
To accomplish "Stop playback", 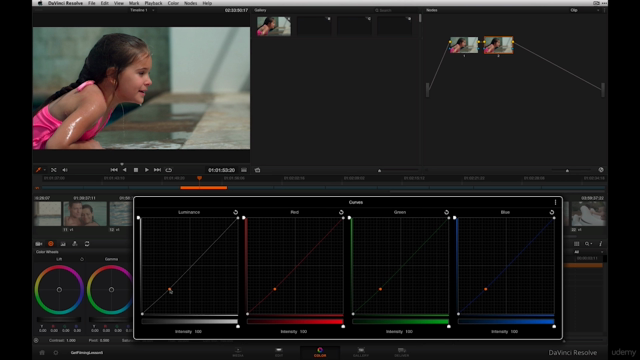I will point(136,170).
